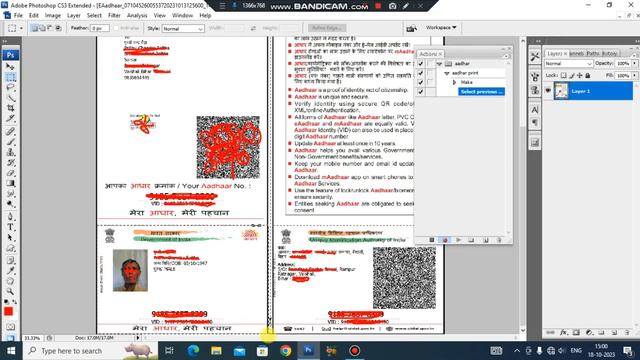Select the Healing Brush tool
Image resolution: width=640 pixels, height=360 pixels.
10,131
